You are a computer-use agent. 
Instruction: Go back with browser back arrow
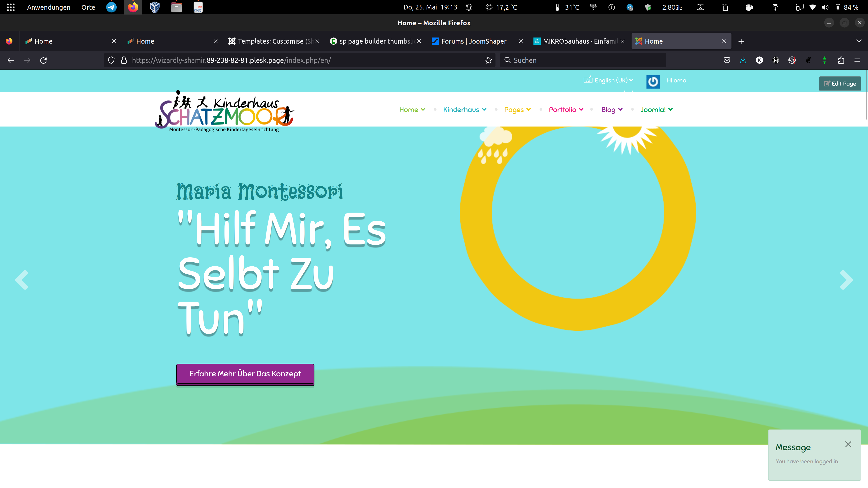point(11,60)
